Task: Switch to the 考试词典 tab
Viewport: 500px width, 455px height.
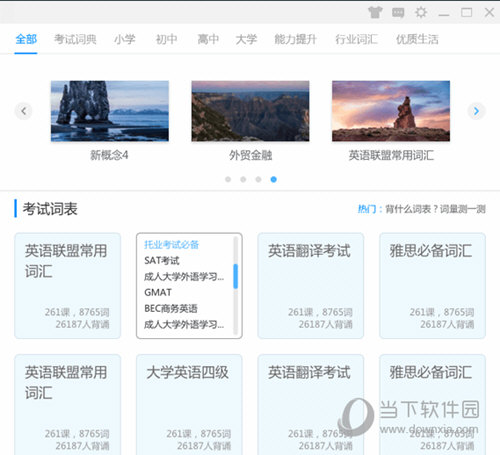Action: 75,39
